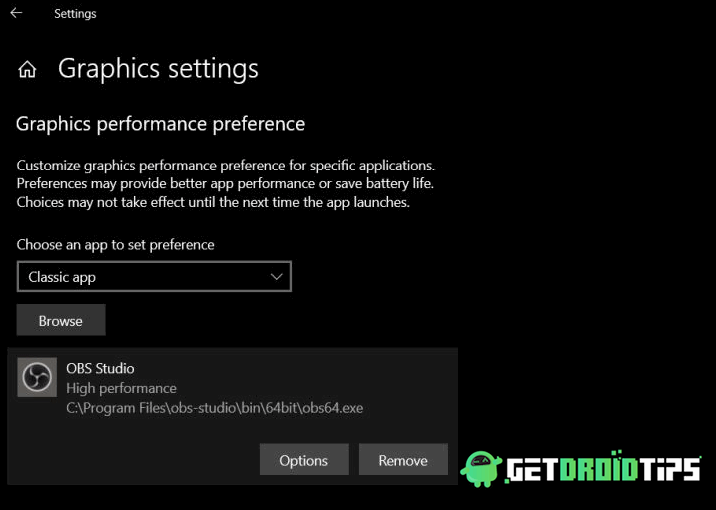Click the Choose an app to set preference label
Screen dimensions: 716x510
[x=116, y=245]
